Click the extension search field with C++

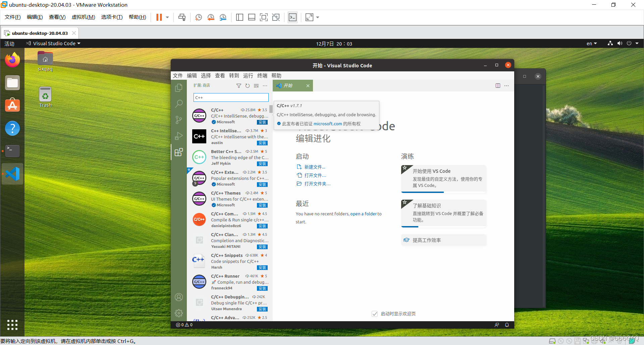pos(231,97)
